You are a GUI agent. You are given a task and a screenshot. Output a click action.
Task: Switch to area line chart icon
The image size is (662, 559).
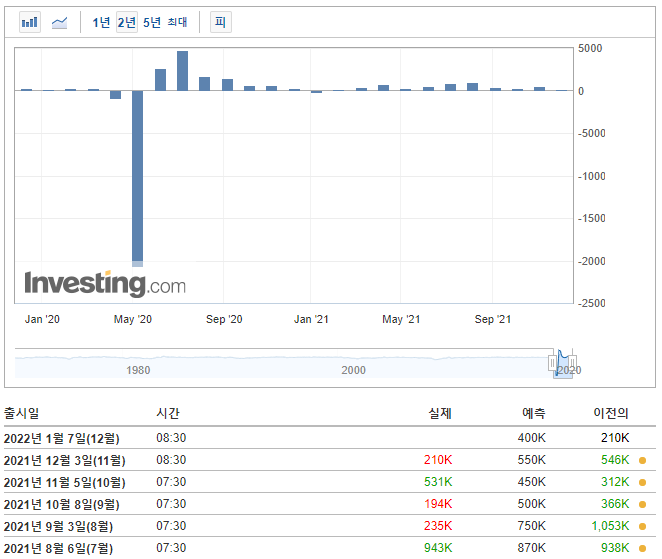(60, 22)
